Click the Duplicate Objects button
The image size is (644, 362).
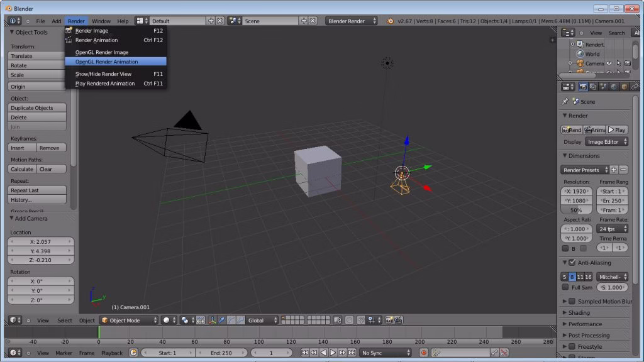pos(37,107)
